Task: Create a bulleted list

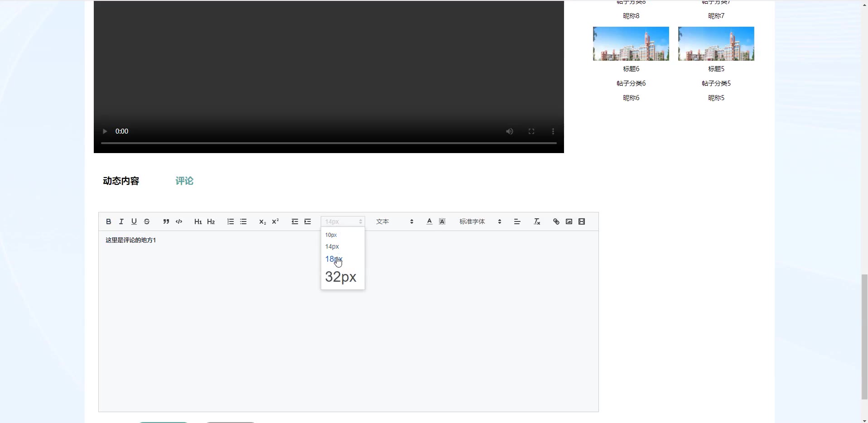Action: click(x=243, y=221)
